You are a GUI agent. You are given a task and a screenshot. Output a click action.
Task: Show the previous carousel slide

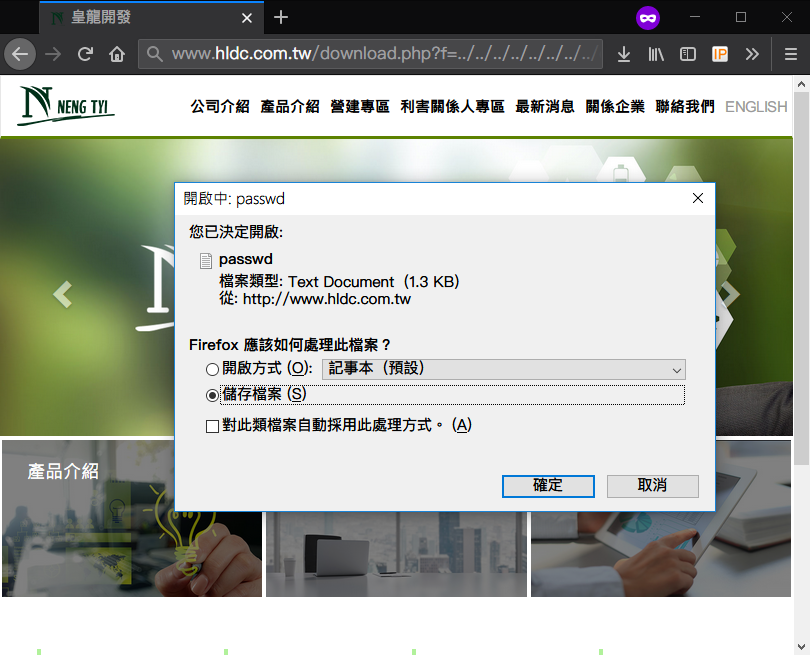pyautogui.click(x=63, y=294)
